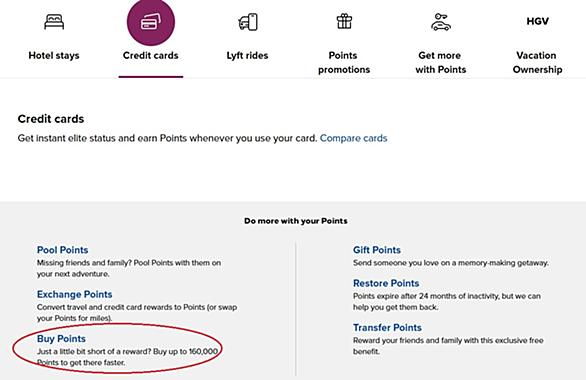Open the Restore Points link
This screenshot has width=586, height=380.
tap(386, 283)
